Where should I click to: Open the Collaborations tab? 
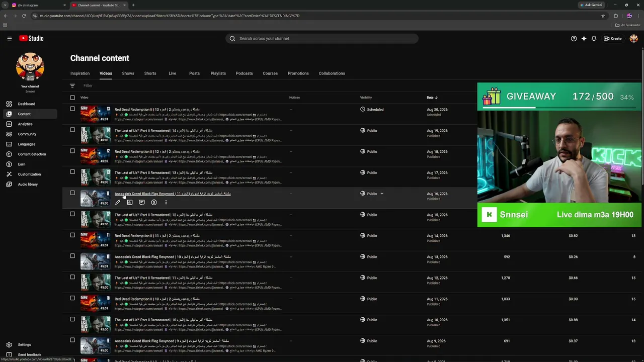(x=332, y=73)
